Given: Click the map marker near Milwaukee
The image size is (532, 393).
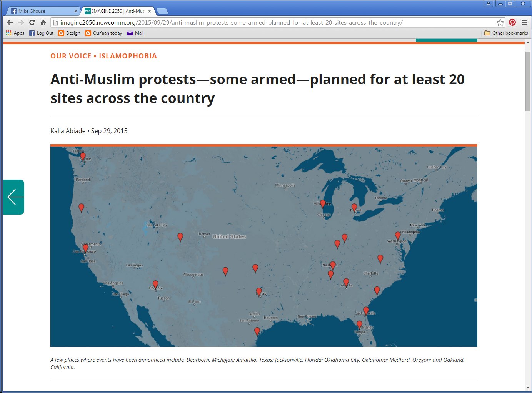Looking at the screenshot, I should (x=323, y=204).
